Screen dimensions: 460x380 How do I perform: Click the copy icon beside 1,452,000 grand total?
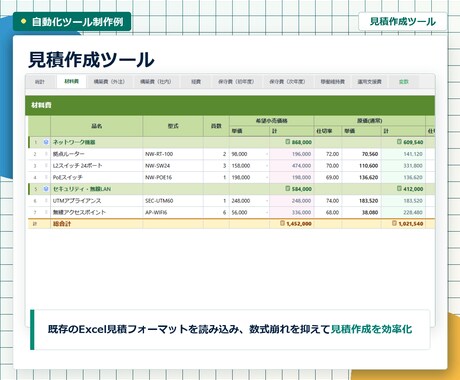tap(282, 223)
